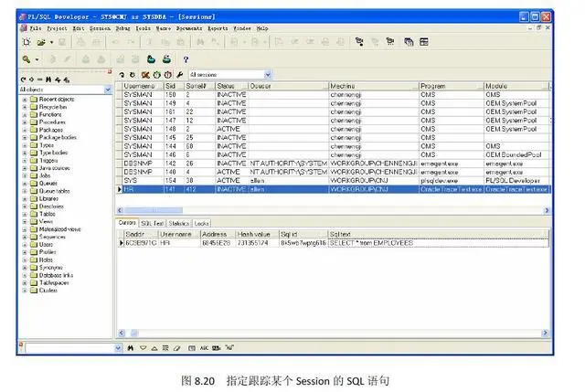
Task: Open the Session menu
Action: click(100, 28)
